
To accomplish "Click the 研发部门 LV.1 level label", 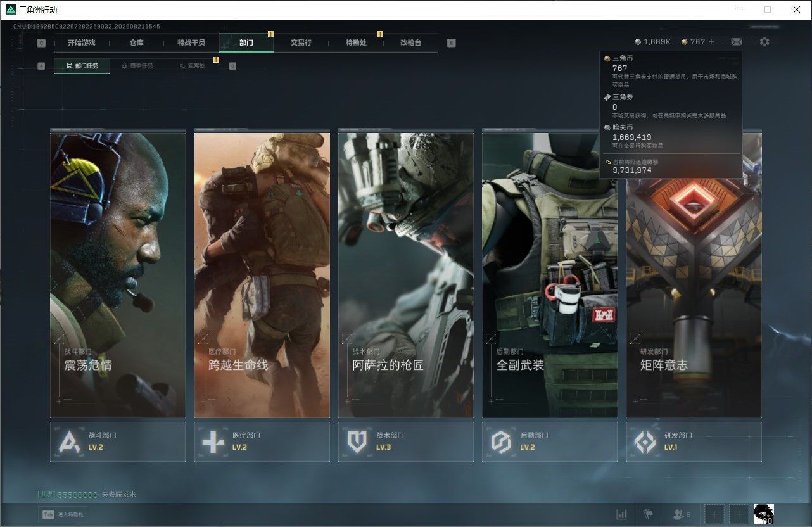I will [671, 447].
